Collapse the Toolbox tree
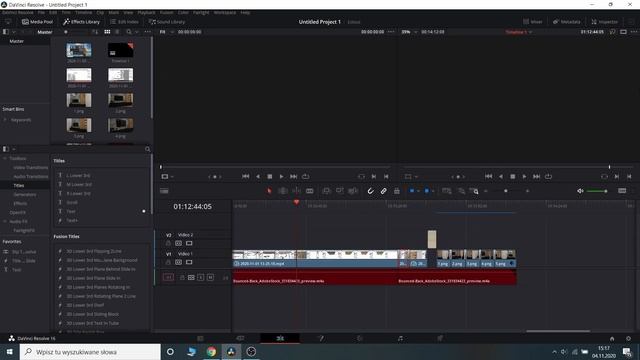 (x=5, y=158)
